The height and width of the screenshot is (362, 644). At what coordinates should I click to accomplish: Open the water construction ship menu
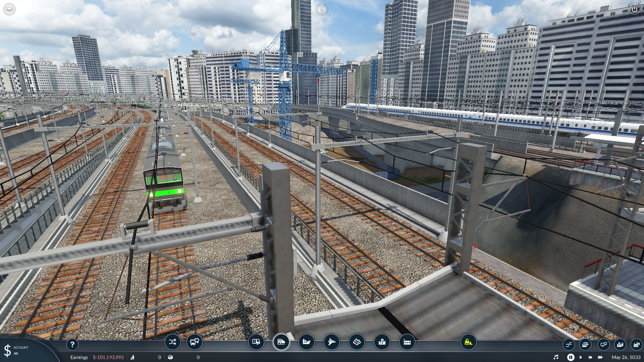(306, 342)
